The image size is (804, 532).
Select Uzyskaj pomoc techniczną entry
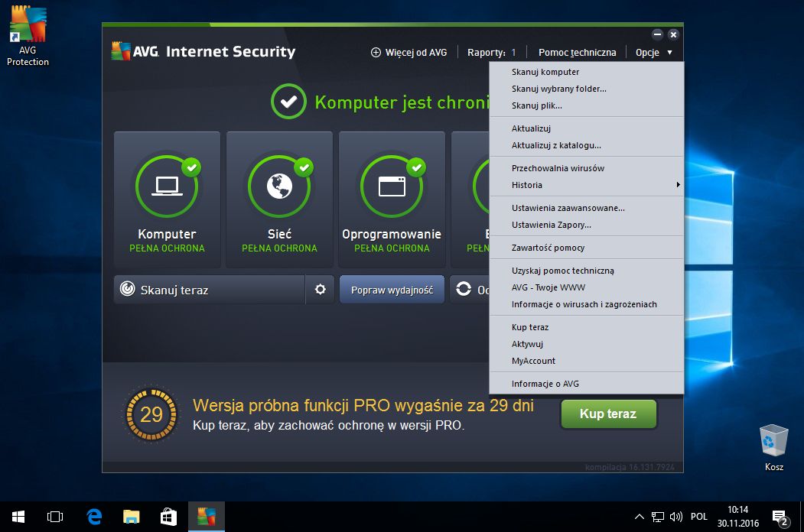click(x=587, y=270)
